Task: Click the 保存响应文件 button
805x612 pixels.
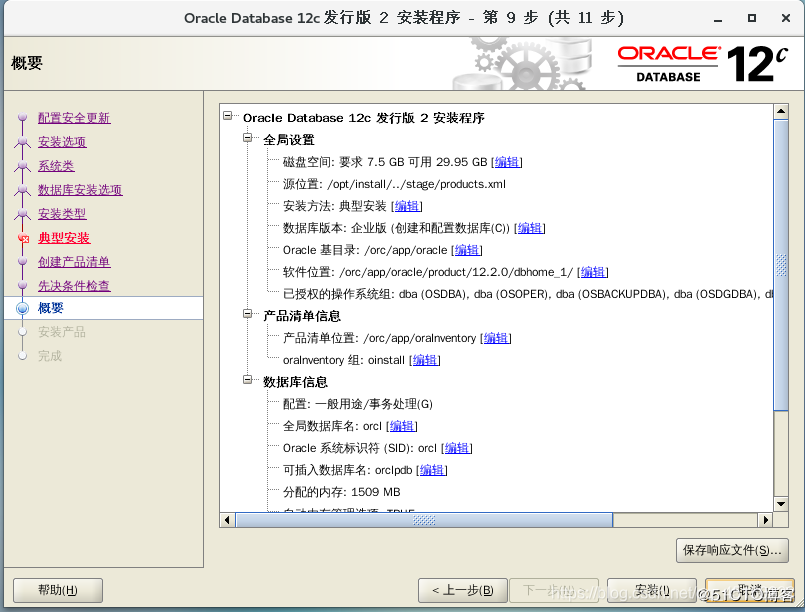Action: 732,550
